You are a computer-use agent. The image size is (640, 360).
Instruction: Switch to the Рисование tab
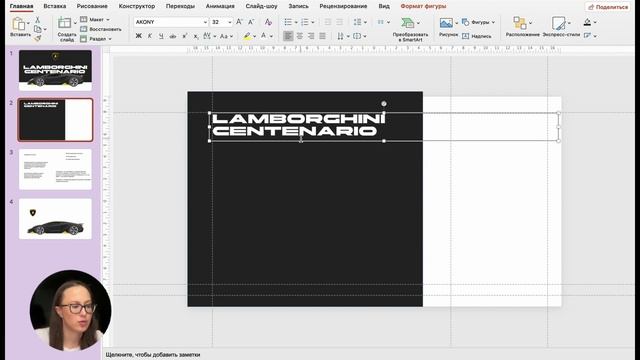coord(92,6)
